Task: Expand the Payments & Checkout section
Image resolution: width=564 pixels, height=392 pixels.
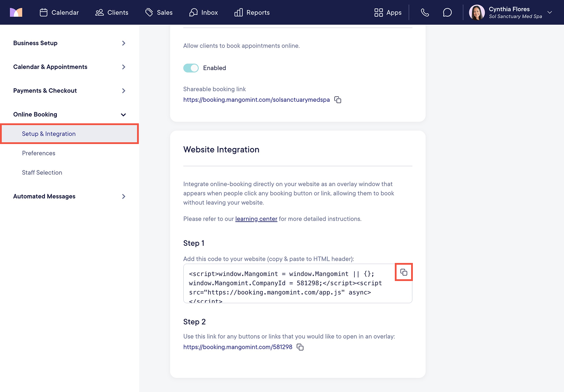Action: coord(70,91)
